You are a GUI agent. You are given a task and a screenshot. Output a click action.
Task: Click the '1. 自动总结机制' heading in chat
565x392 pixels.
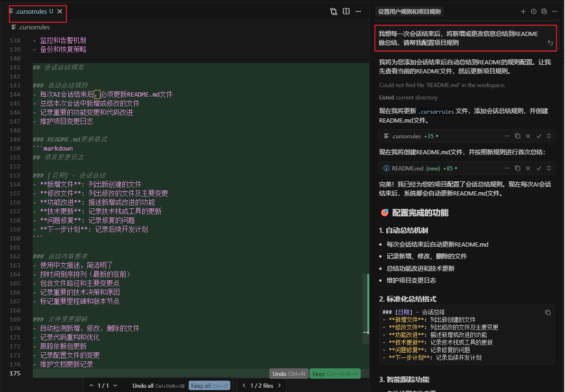coord(403,231)
